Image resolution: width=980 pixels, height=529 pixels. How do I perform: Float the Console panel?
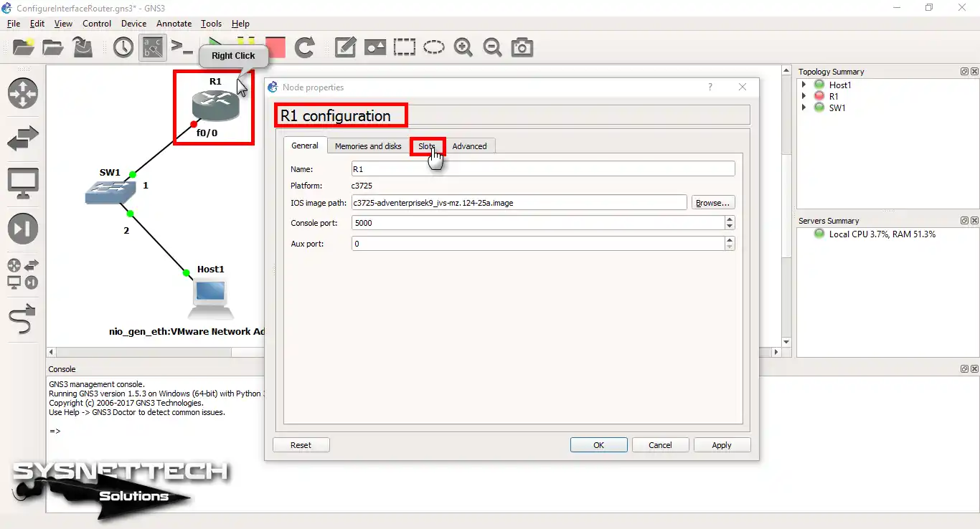[x=964, y=369]
